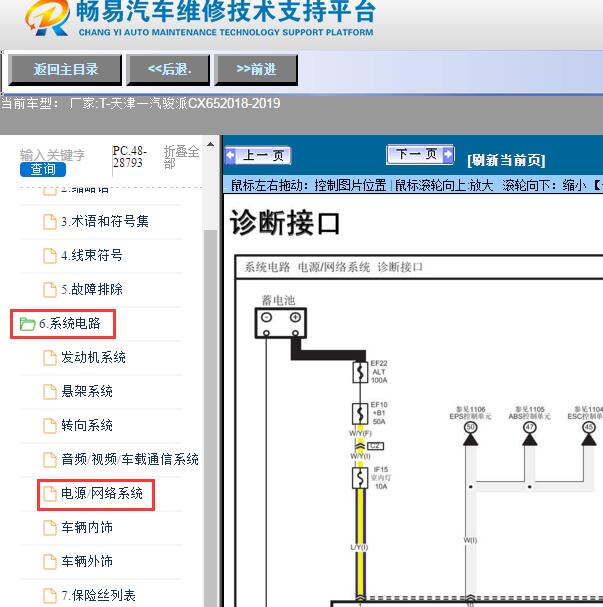
Task: Click page icon beside 车辆外饰
Action: click(50, 562)
